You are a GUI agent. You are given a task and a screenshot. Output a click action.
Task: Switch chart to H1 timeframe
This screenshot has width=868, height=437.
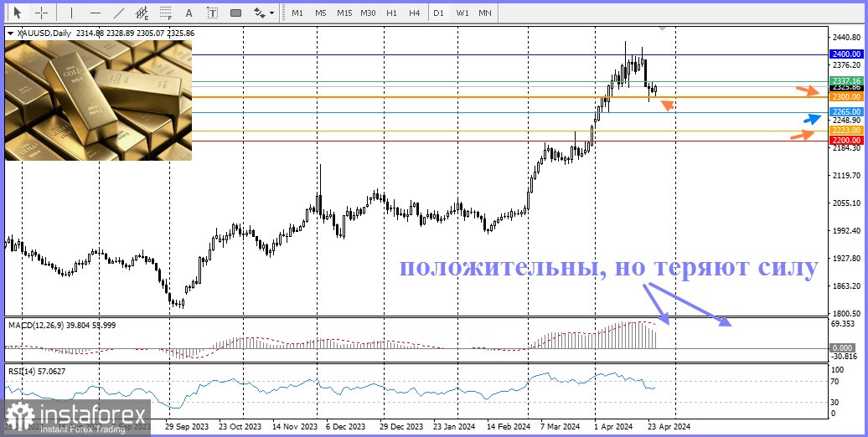391,13
